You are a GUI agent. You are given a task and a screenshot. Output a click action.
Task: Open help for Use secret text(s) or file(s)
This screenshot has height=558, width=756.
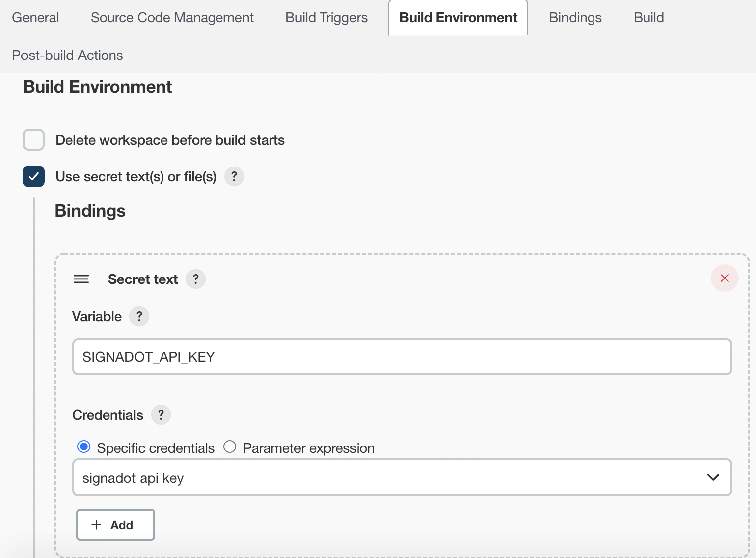pyautogui.click(x=234, y=176)
